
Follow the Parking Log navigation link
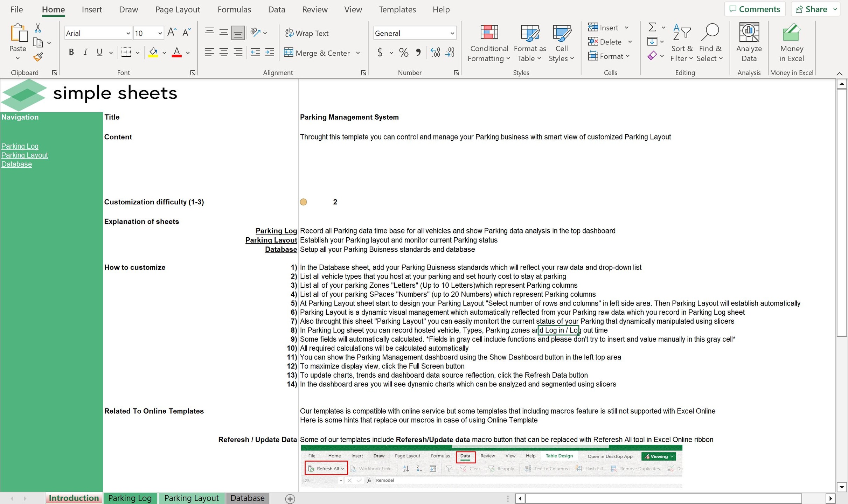[x=20, y=146]
